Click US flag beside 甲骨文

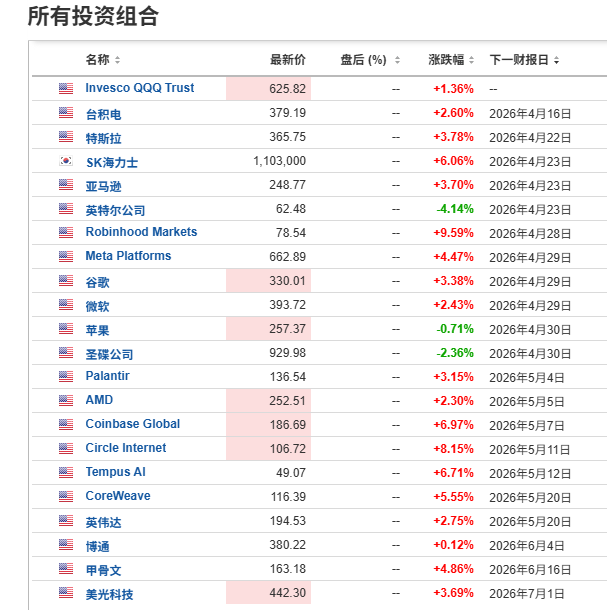(x=66, y=568)
